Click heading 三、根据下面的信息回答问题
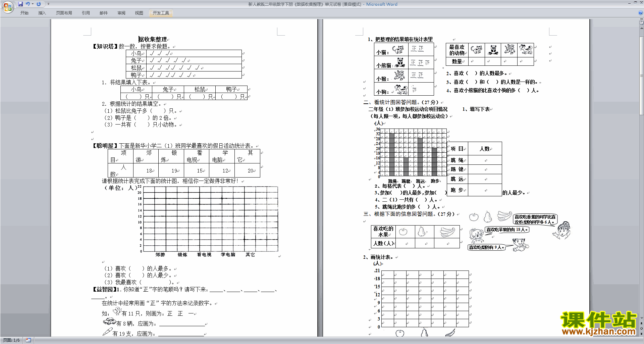Viewport: 644px width, 344px height. click(x=409, y=214)
